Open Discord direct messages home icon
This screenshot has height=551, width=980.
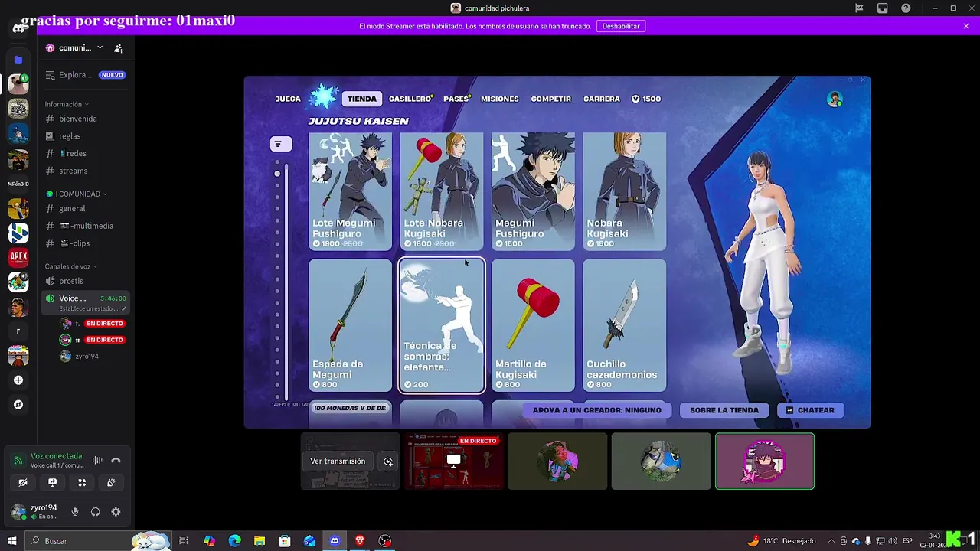click(18, 28)
